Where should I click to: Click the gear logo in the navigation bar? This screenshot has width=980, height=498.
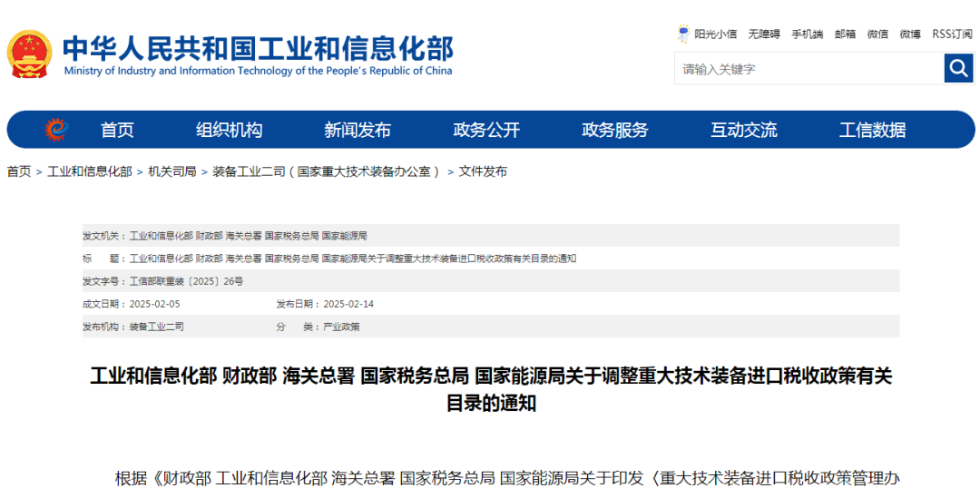(56, 130)
